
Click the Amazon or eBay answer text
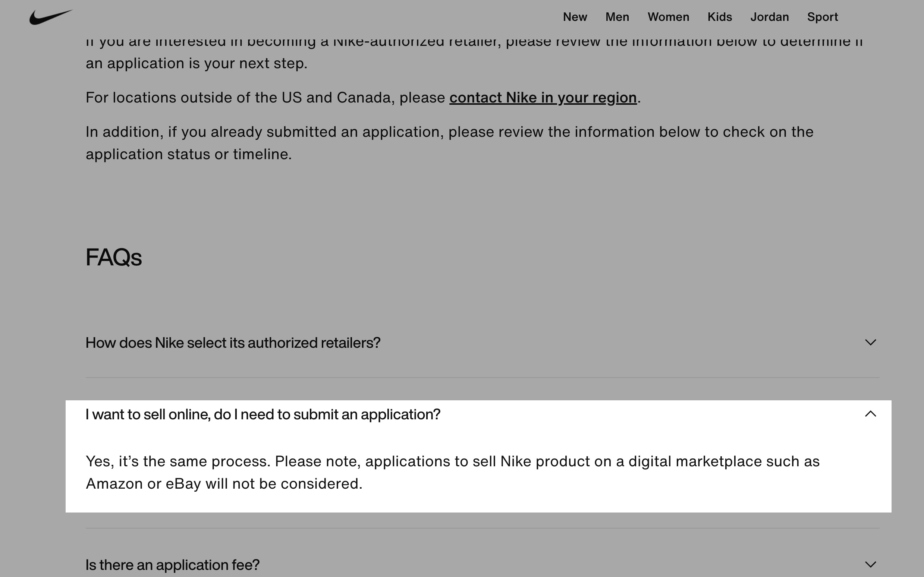click(224, 484)
